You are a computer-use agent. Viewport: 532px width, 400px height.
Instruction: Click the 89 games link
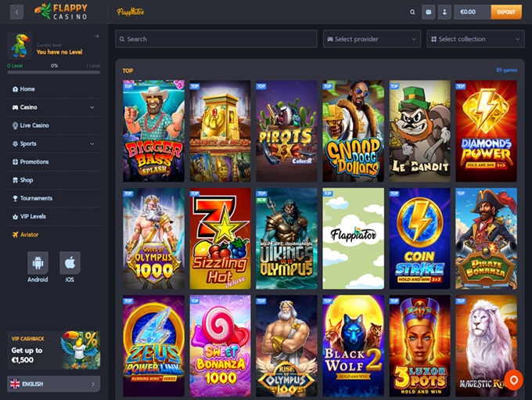[x=506, y=70]
